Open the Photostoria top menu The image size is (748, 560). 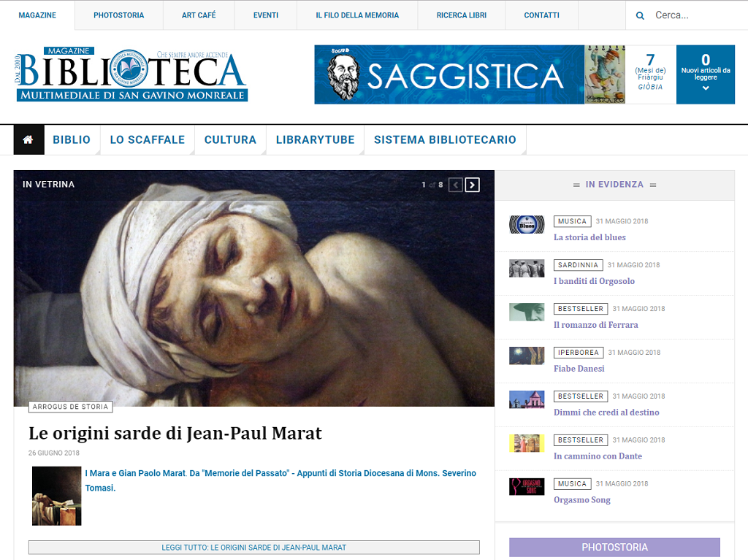pos(119,15)
